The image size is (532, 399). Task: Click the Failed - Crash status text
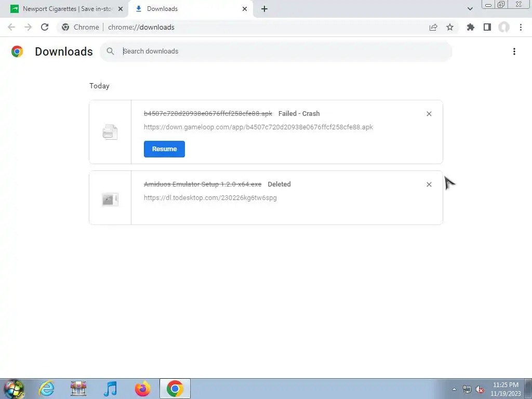point(299,114)
